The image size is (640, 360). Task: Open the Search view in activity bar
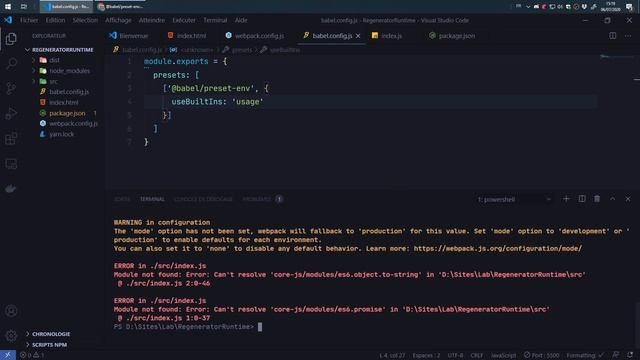tap(11, 63)
